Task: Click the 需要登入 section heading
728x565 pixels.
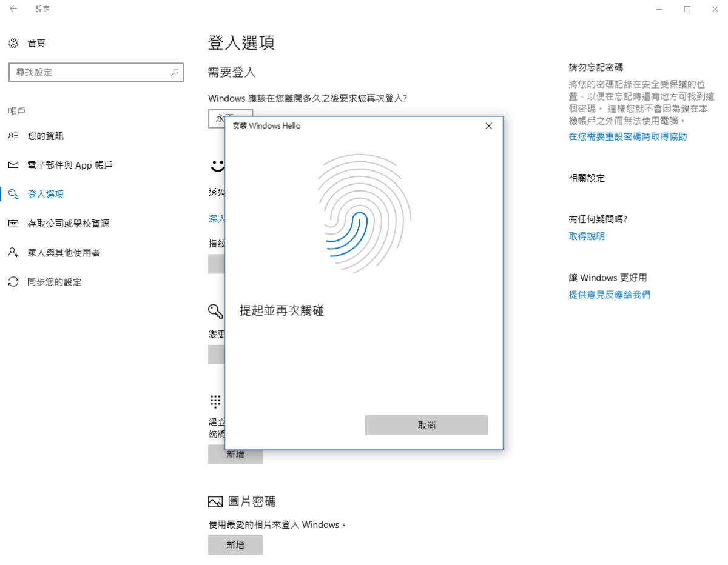Action: [232, 72]
